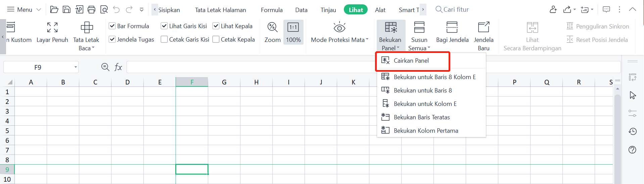Image resolution: width=644 pixels, height=184 pixels.
Task: Enable Cetak Garis Kisi checkbox
Action: click(164, 39)
